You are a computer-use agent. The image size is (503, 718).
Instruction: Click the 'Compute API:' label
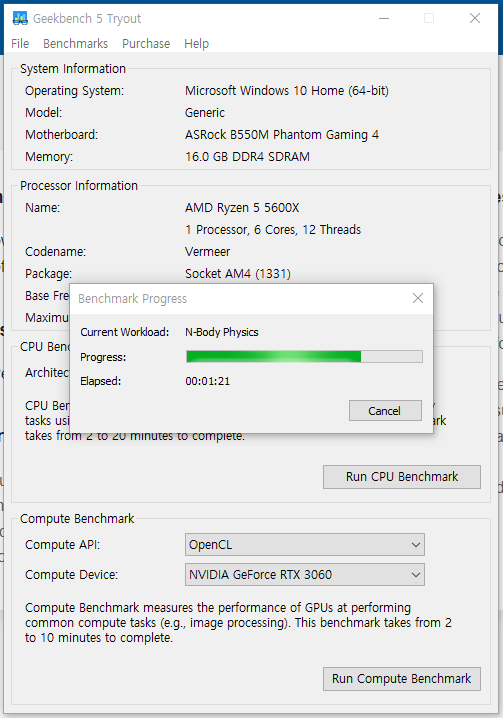[x=62, y=545]
